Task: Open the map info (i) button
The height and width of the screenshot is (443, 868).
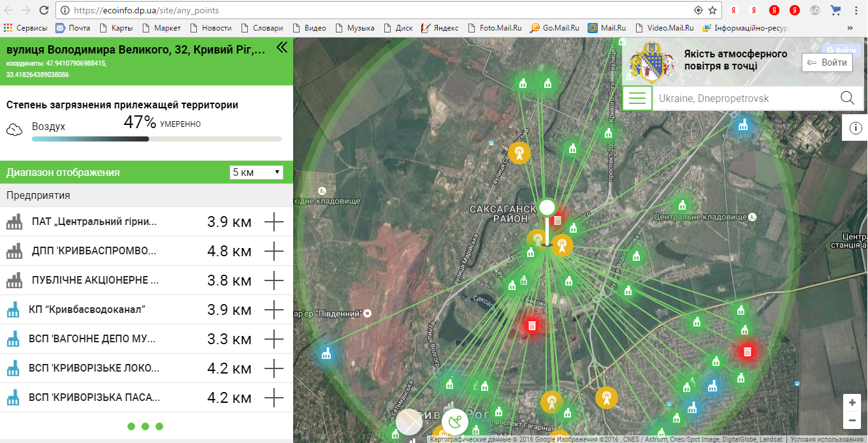Action: [x=855, y=129]
